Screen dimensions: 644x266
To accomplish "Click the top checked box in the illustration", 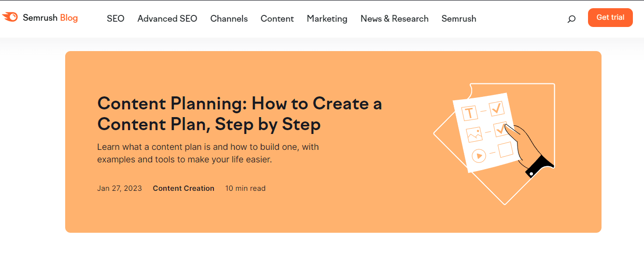I will click(496, 109).
